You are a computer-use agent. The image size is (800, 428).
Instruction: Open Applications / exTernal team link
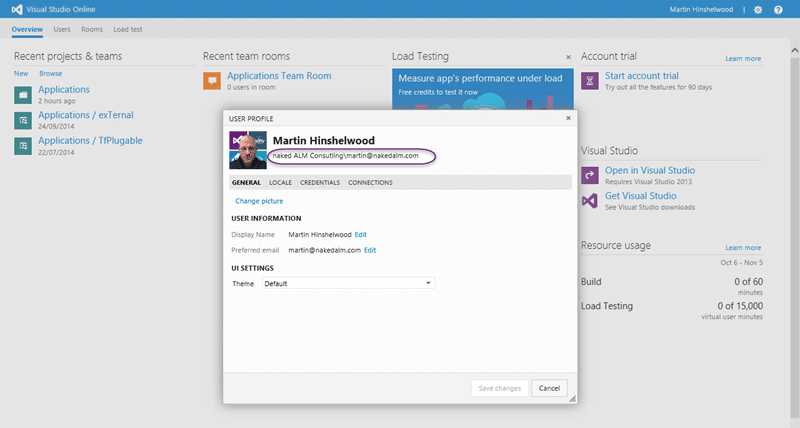[x=86, y=115]
